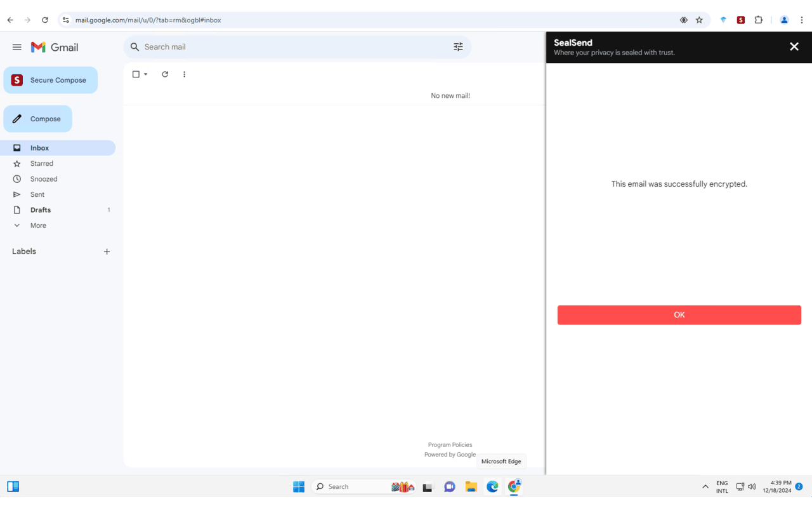This screenshot has width=812, height=508.
Task: Show hidden taskbar icons with the chevron
Action: click(705, 486)
